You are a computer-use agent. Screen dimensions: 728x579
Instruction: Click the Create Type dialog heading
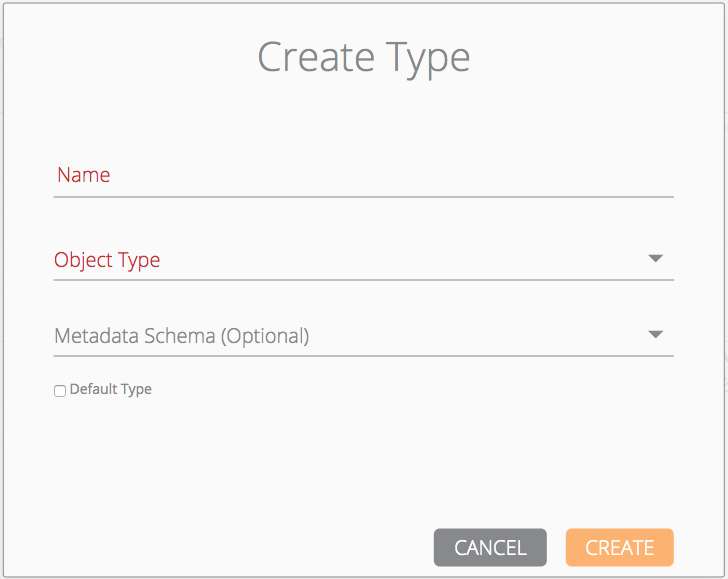[364, 57]
